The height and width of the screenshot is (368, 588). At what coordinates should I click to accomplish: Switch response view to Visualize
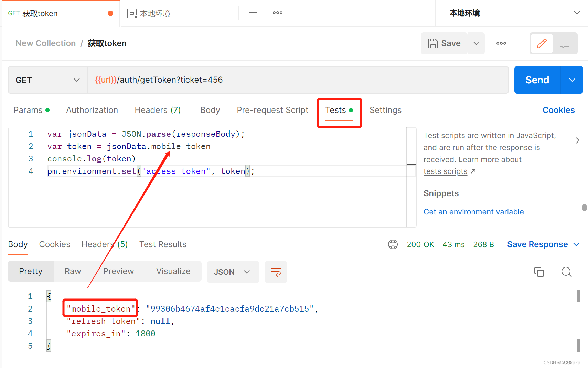point(173,271)
